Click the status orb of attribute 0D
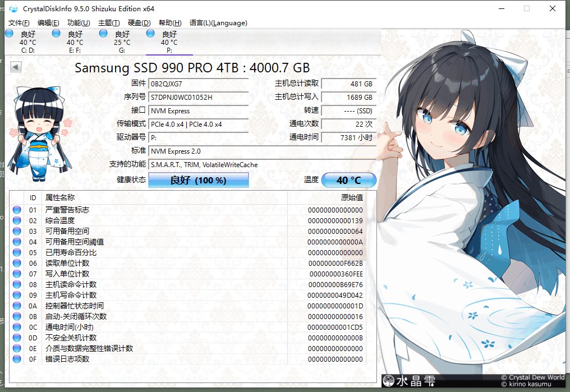Screen dimensions: 570x392 coord(17,338)
